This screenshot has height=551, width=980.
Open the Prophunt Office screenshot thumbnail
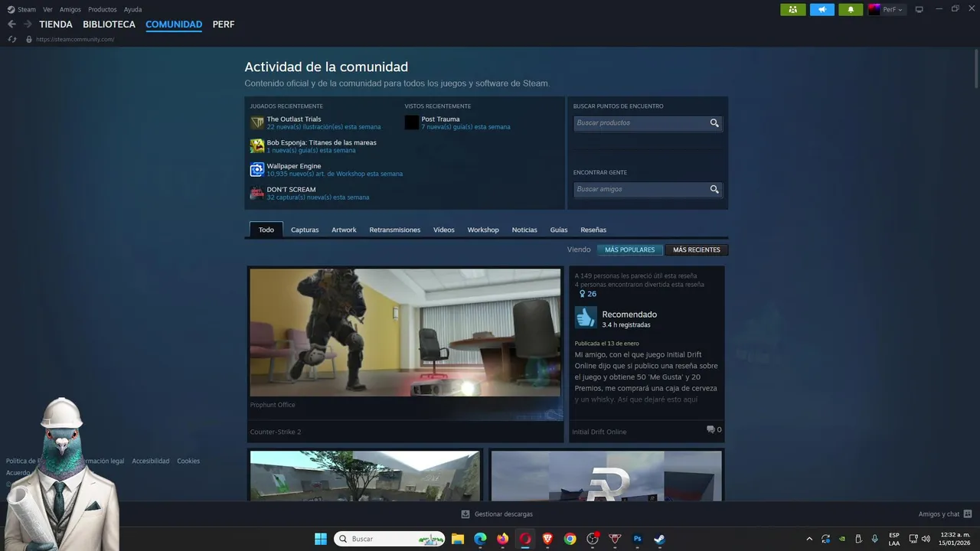click(406, 332)
